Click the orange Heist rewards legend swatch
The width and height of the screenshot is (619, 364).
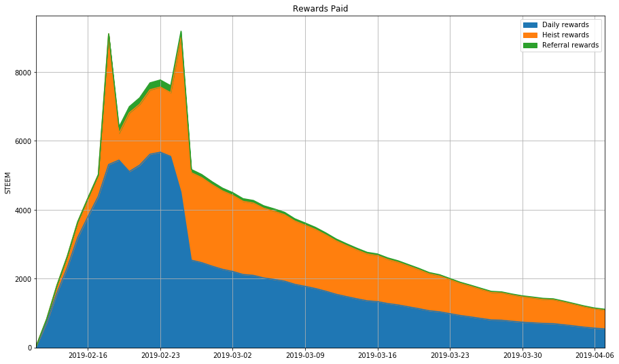point(530,35)
